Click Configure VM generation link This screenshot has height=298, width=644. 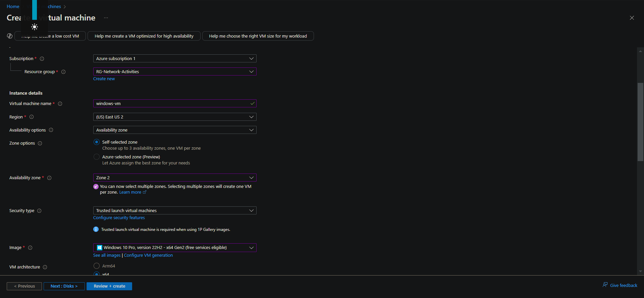click(x=148, y=255)
